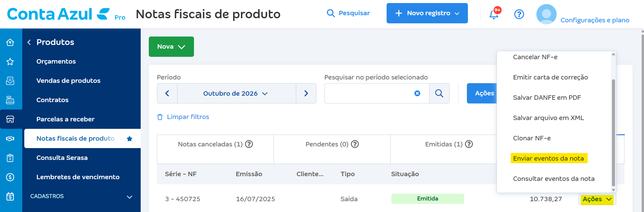
Task: Open the help question mark icon
Action: pos(519,14)
